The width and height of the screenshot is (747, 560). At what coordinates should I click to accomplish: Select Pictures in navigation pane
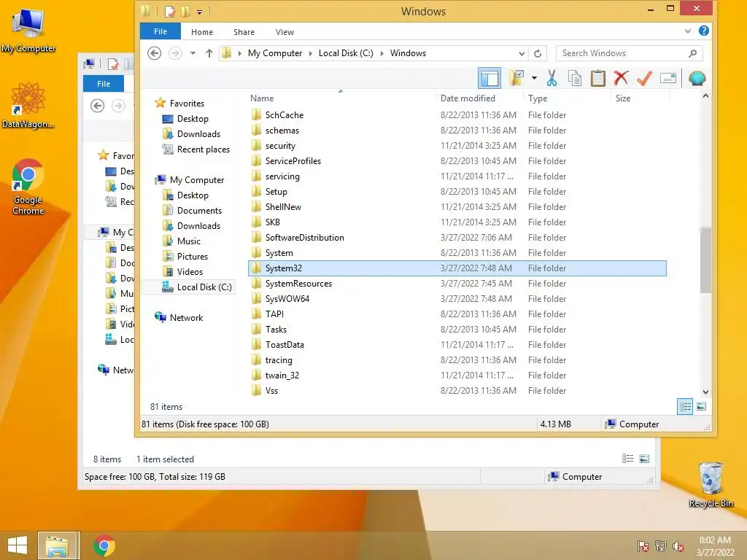[x=185, y=256]
